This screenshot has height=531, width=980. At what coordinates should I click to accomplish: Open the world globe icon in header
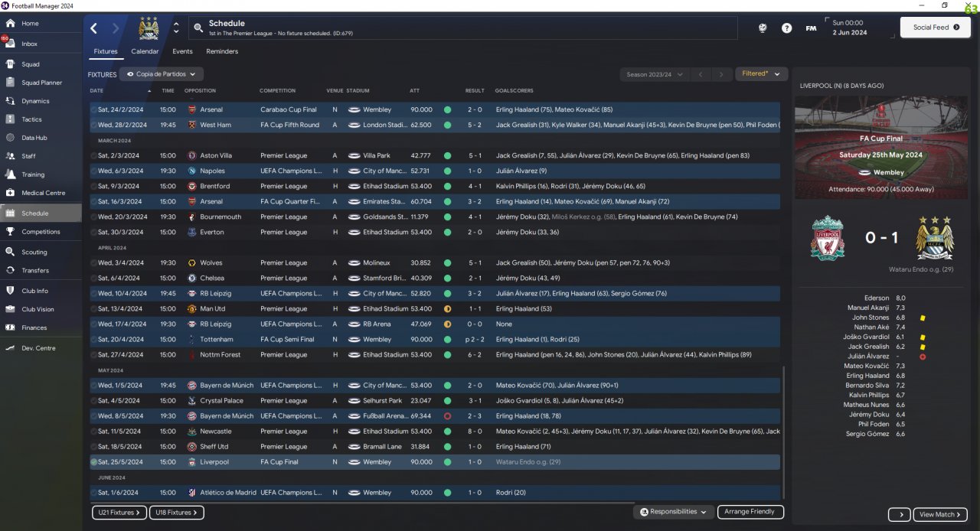[x=763, y=28]
